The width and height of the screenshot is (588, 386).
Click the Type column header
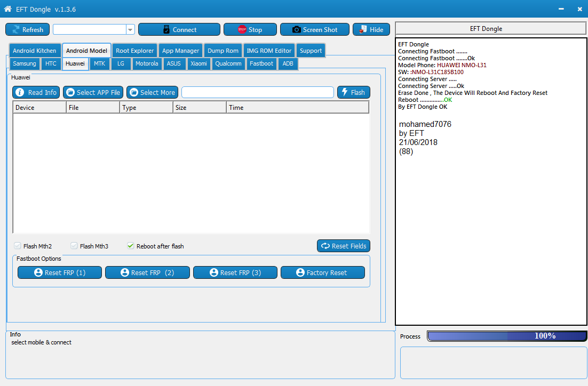(x=146, y=108)
